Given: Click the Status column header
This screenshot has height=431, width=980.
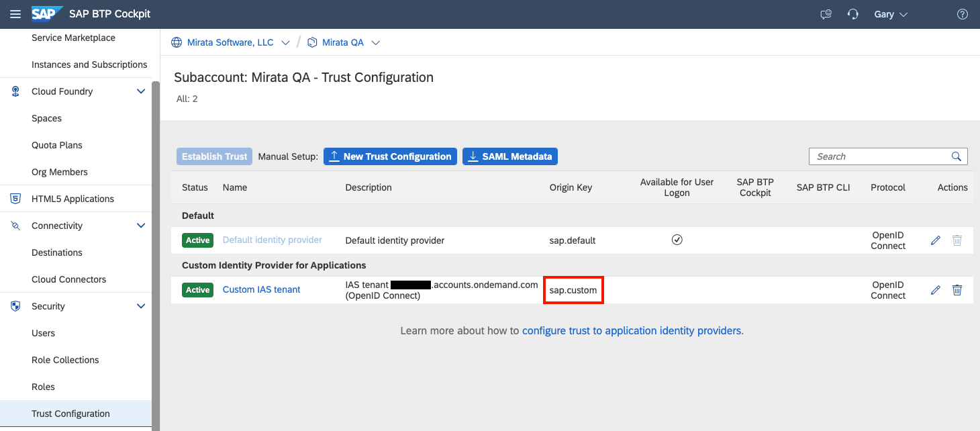Looking at the screenshot, I should pyautogui.click(x=195, y=187).
